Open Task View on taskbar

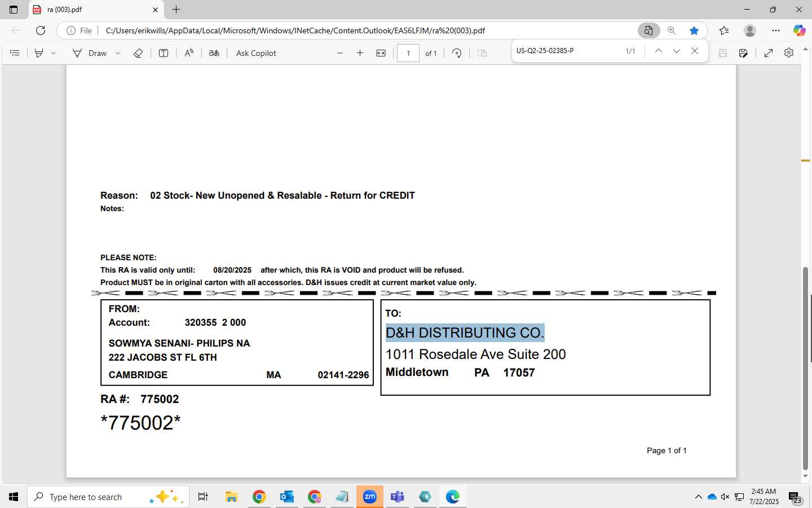pos(203,497)
